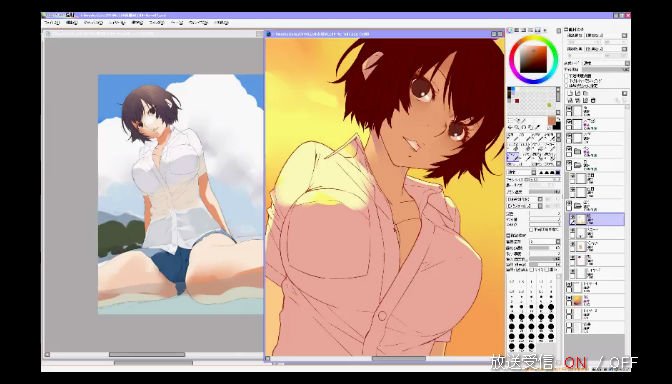The width and height of the screenshot is (672, 384).
Task: Hide the selected highlighted layer's eye
Action: pos(573,216)
